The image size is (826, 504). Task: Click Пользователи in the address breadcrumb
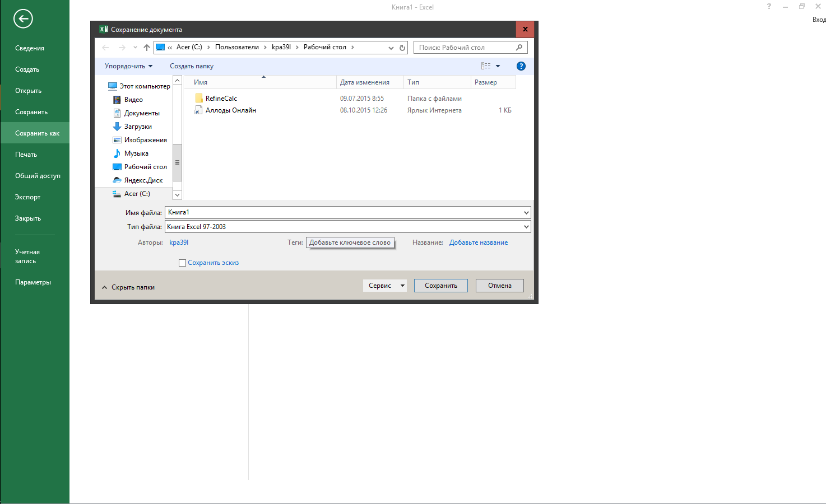(237, 47)
